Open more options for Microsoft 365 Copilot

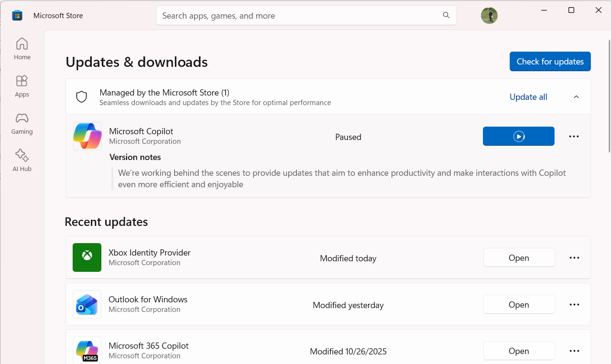click(574, 351)
